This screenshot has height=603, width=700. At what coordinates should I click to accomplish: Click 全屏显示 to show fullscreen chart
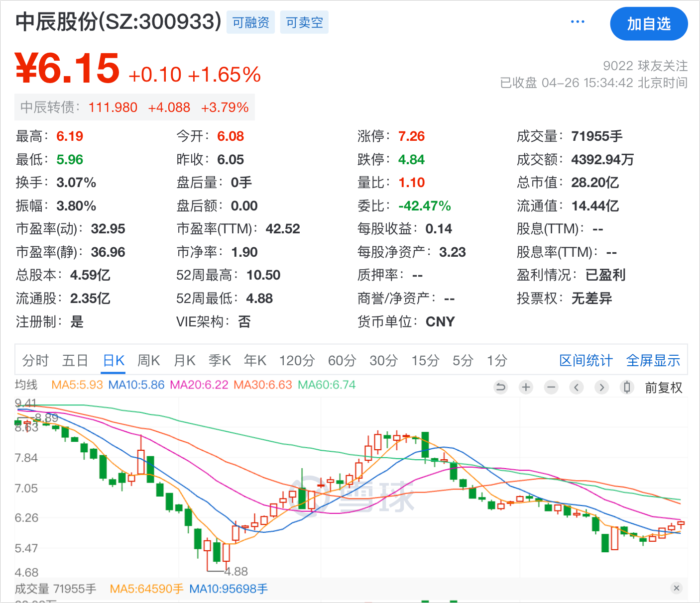653,360
